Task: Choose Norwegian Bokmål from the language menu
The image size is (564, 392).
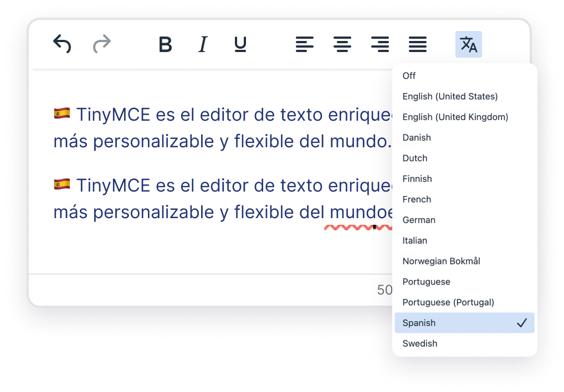Action: pos(442,261)
